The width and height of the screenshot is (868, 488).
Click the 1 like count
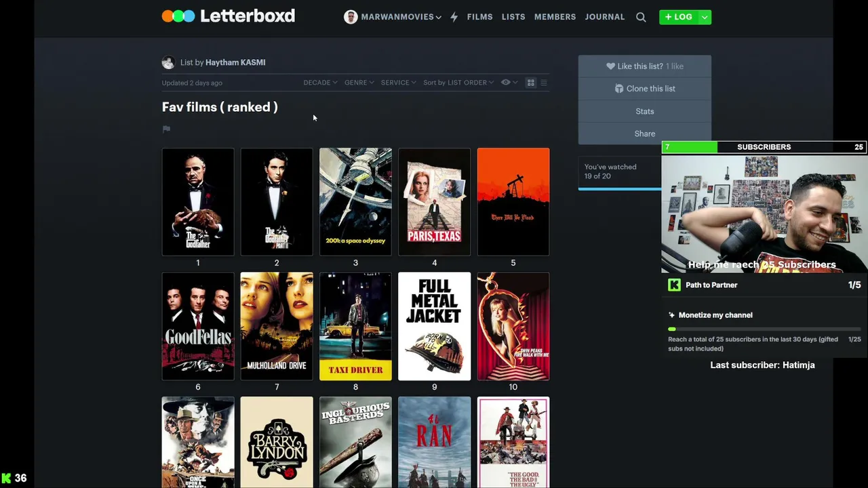(x=675, y=66)
